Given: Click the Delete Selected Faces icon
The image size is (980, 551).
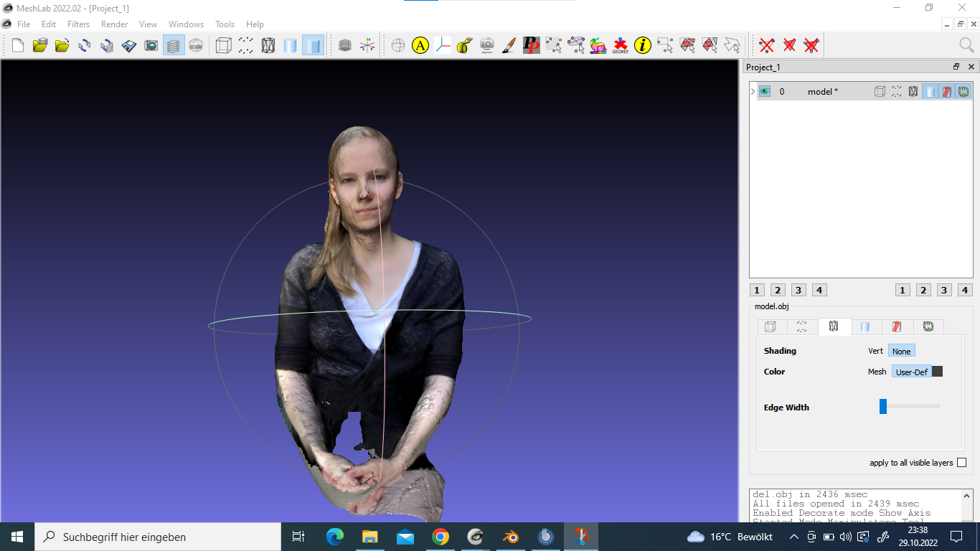Looking at the screenshot, I should point(789,46).
